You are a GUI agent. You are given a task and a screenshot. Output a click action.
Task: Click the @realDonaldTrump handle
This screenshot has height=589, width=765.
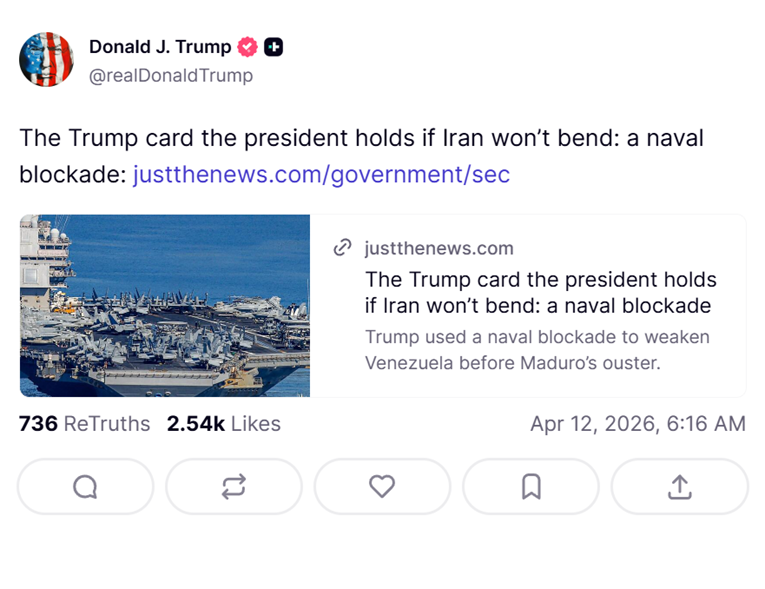click(x=171, y=75)
